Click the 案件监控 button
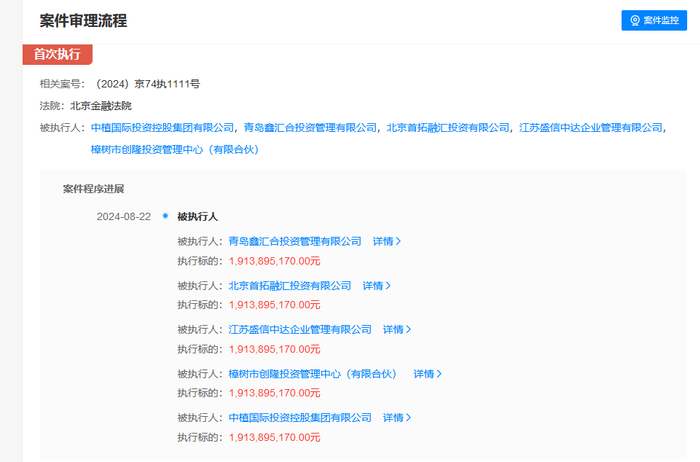 (x=654, y=21)
